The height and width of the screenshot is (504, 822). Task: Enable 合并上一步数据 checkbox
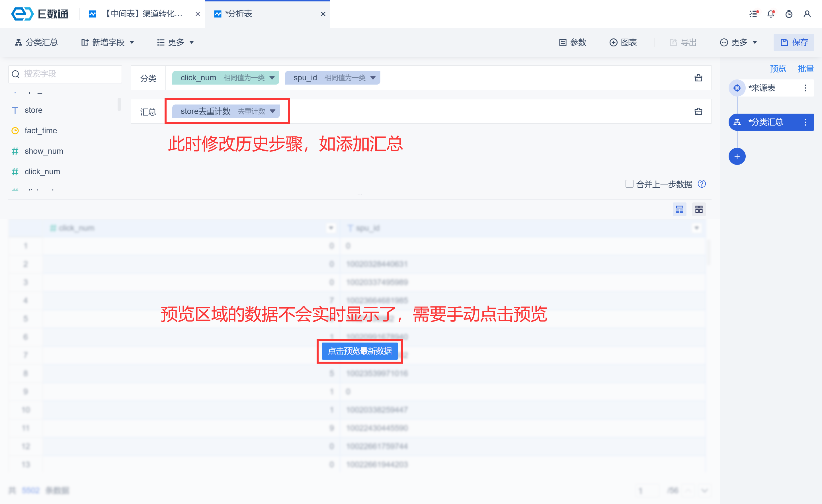629,184
